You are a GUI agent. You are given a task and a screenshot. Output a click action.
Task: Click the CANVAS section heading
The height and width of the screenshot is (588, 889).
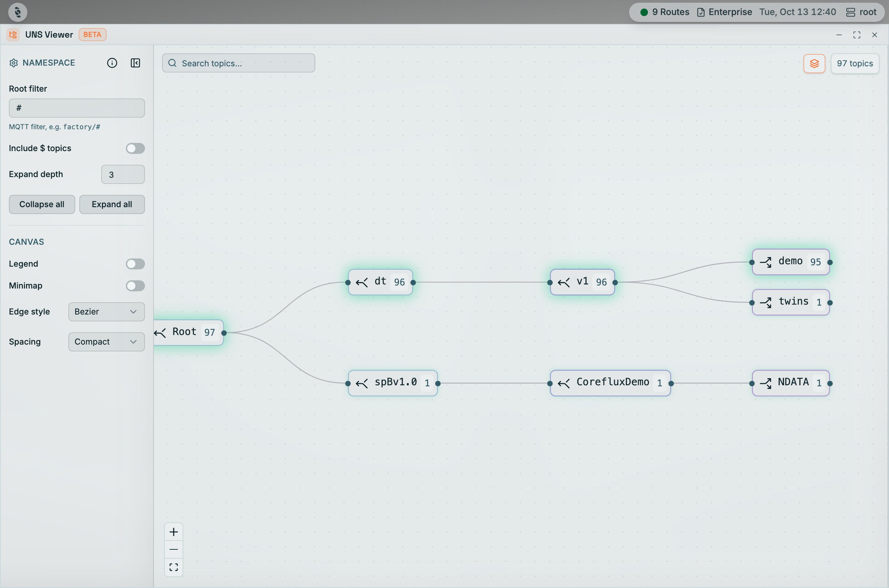(27, 242)
